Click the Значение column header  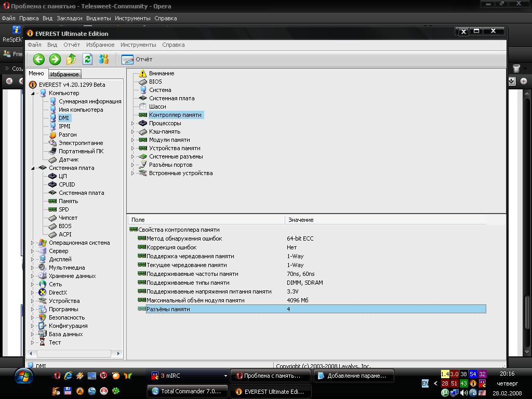301,220
